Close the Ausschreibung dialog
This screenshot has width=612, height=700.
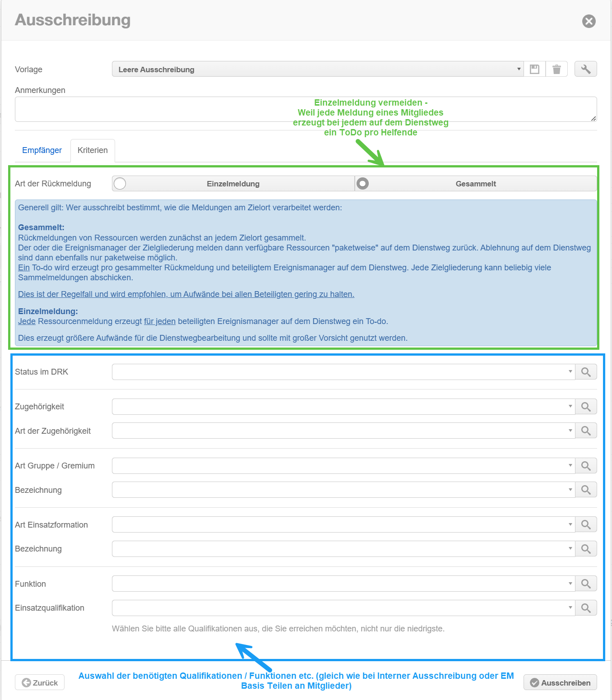click(589, 21)
